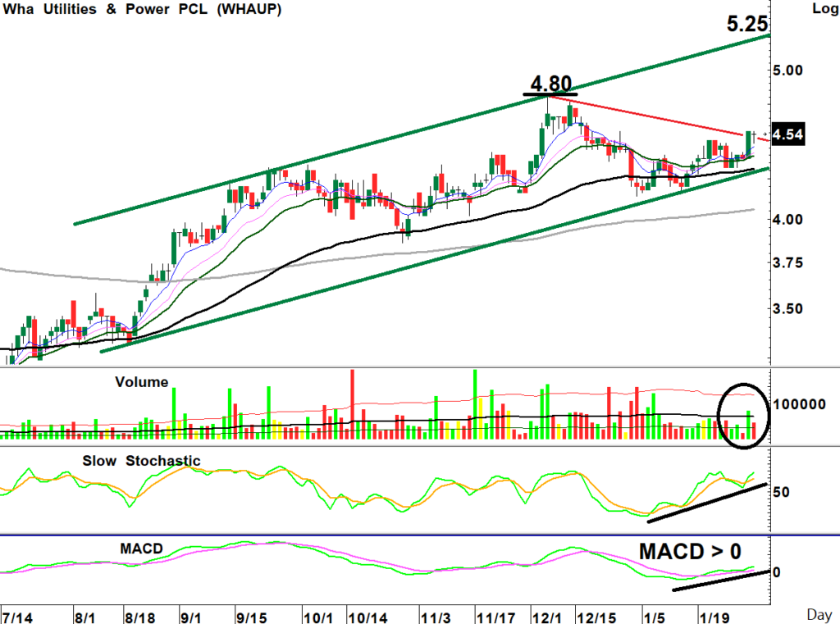The width and height of the screenshot is (840, 624).
Task: Click the MACD > 0 annotation text
Action: click(x=702, y=552)
